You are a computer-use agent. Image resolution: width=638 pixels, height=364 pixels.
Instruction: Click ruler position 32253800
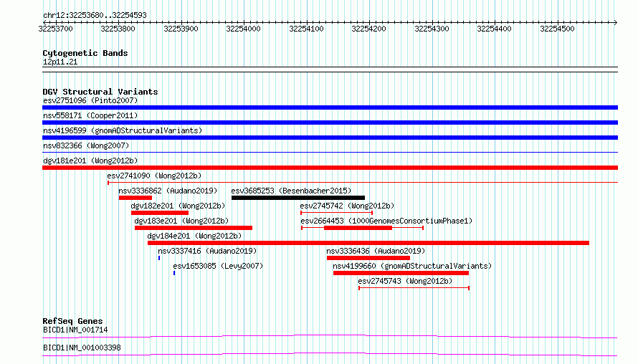pyautogui.click(x=118, y=29)
